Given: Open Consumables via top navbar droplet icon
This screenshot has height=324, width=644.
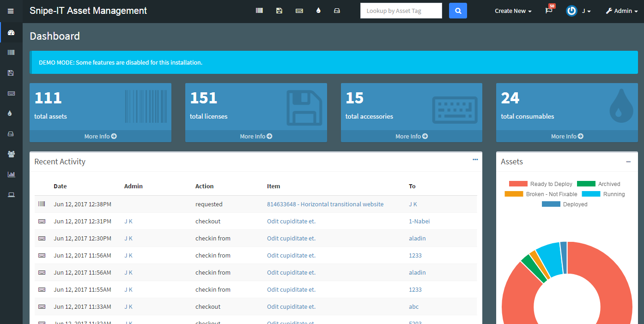Looking at the screenshot, I should (x=318, y=11).
